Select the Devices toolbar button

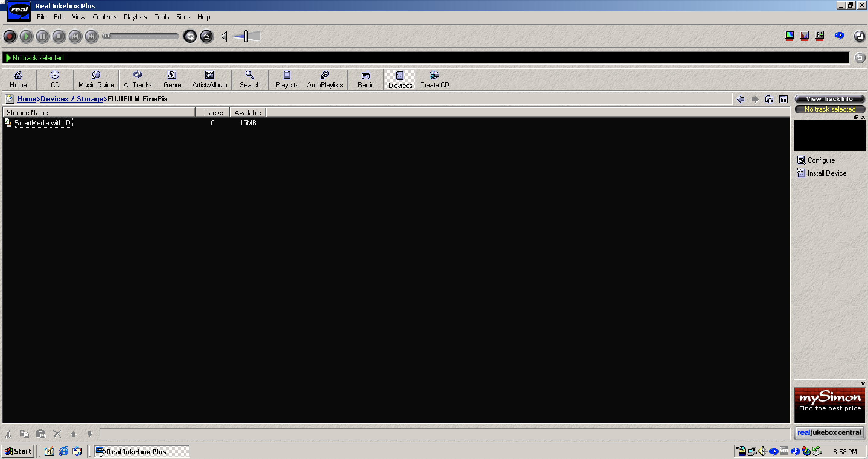tap(400, 80)
